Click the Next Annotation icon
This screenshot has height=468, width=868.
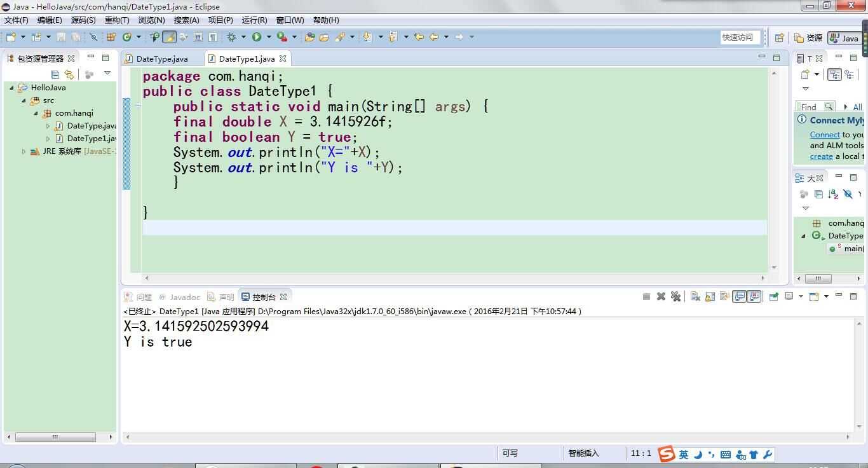coord(367,37)
